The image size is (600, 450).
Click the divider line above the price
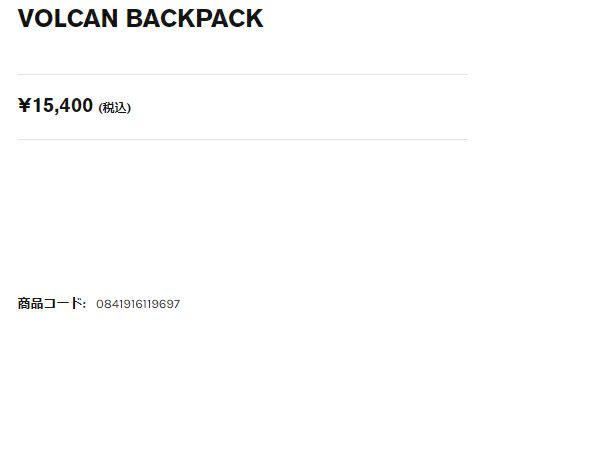242,75
